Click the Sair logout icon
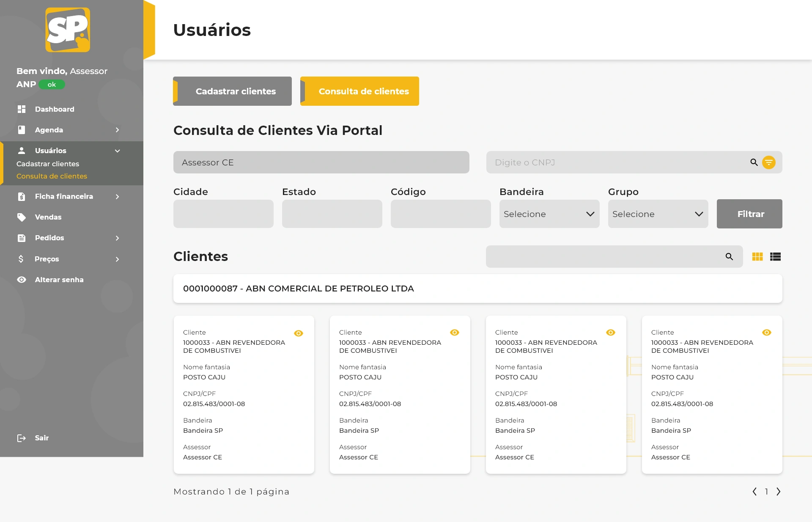 [x=22, y=438]
